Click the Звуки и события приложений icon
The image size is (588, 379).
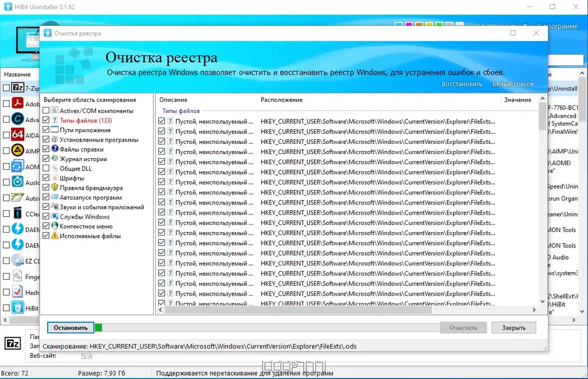(55, 207)
